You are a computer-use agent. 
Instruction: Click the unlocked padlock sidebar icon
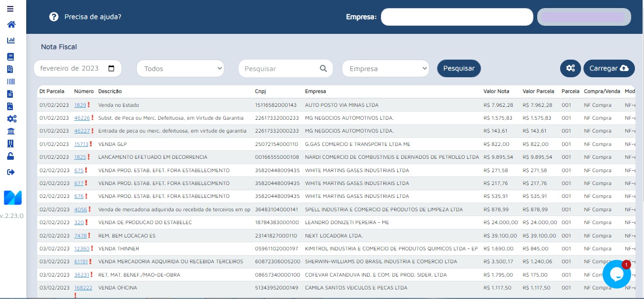[x=10, y=156]
